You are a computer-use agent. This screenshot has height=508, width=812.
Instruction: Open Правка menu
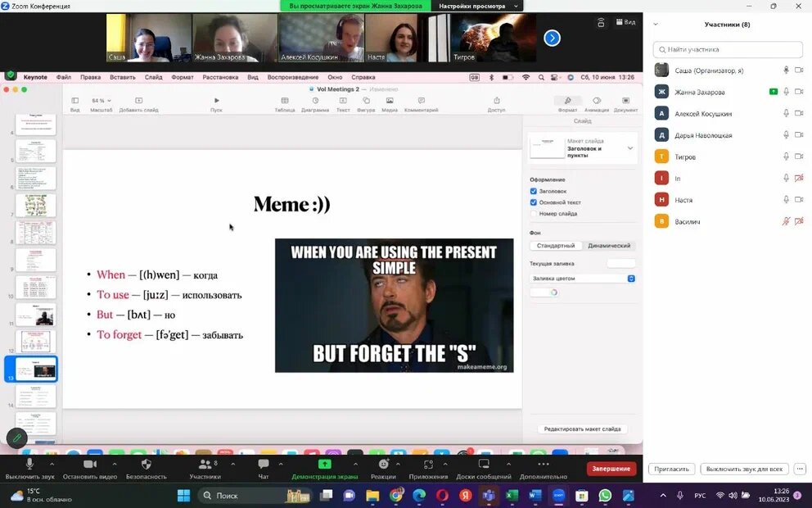coord(91,77)
